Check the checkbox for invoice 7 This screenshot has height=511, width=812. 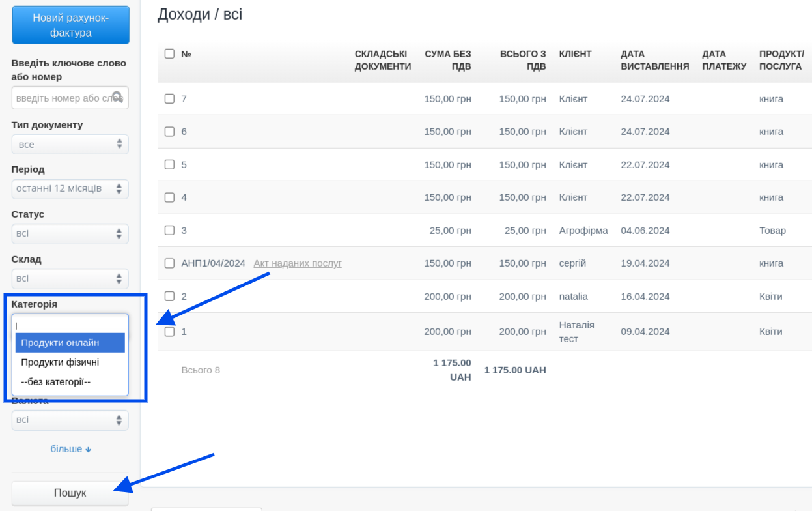click(x=169, y=98)
